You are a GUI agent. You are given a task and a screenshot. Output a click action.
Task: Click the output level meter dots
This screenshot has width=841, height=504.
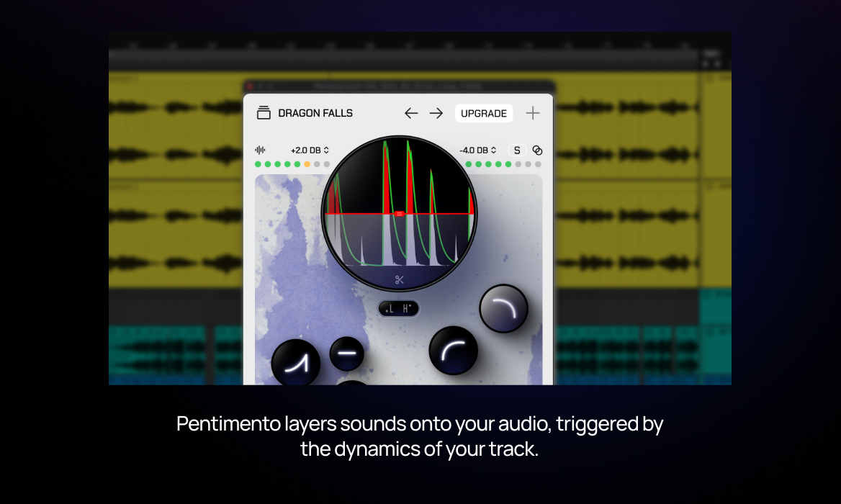pyautogui.click(x=503, y=164)
